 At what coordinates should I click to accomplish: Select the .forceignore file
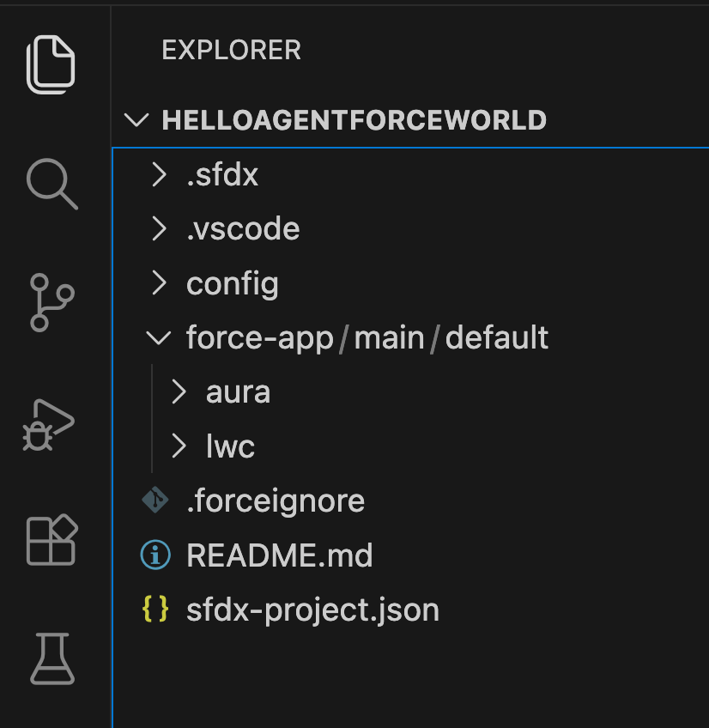point(276,500)
